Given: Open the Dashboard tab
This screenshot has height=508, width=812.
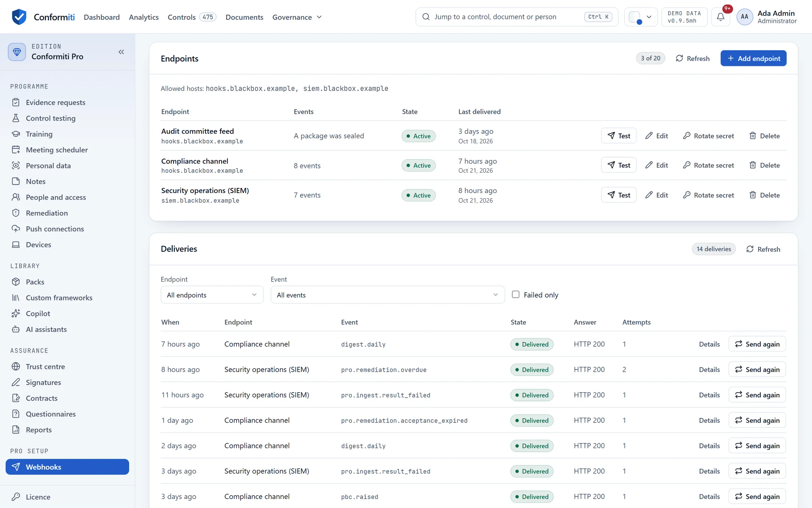Looking at the screenshot, I should click(102, 17).
